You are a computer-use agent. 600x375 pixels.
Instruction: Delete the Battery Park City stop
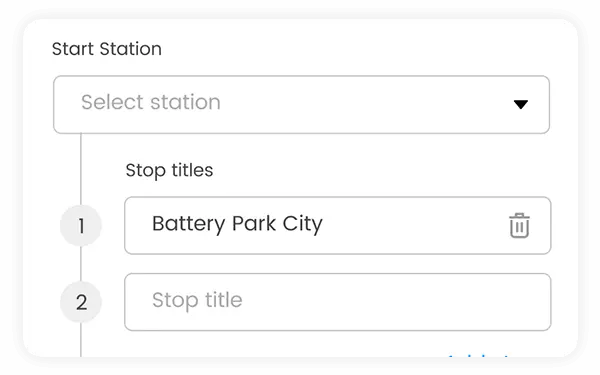pyautogui.click(x=519, y=226)
